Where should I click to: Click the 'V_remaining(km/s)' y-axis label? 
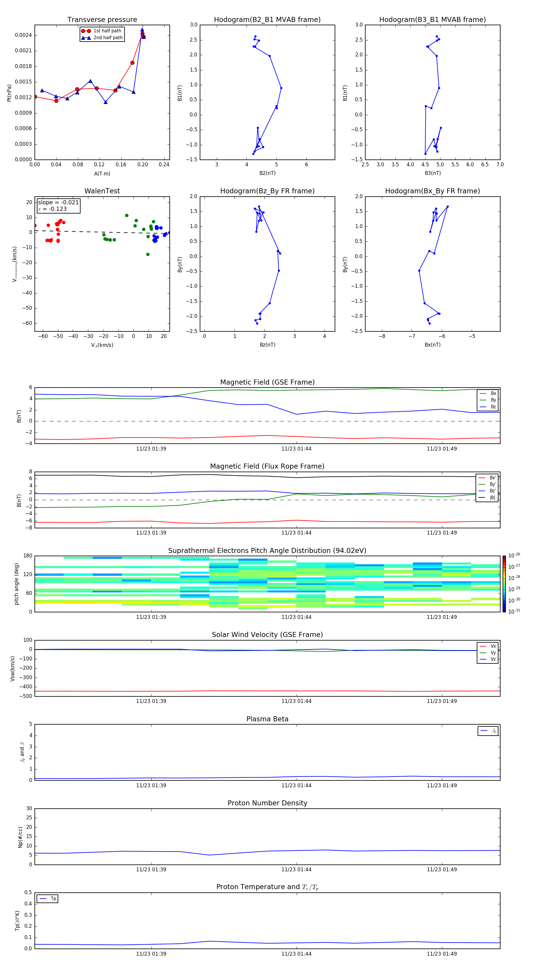pyautogui.click(x=15, y=264)
